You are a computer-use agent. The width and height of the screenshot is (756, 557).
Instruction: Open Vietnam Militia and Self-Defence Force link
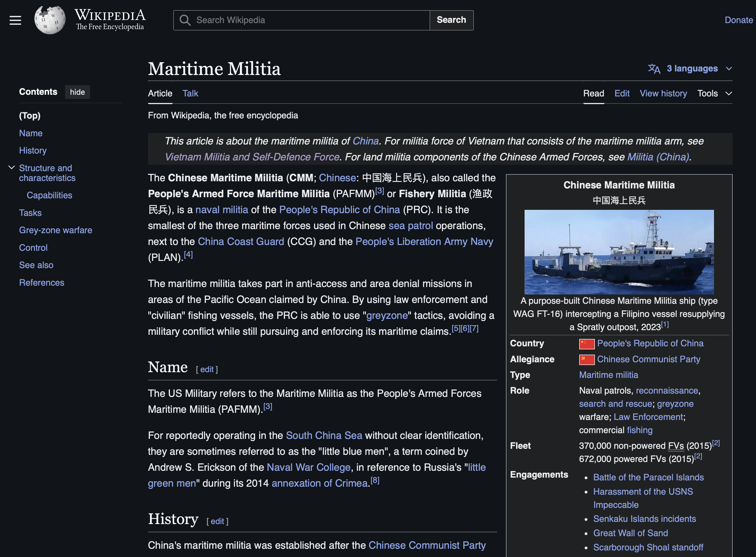[x=252, y=157]
